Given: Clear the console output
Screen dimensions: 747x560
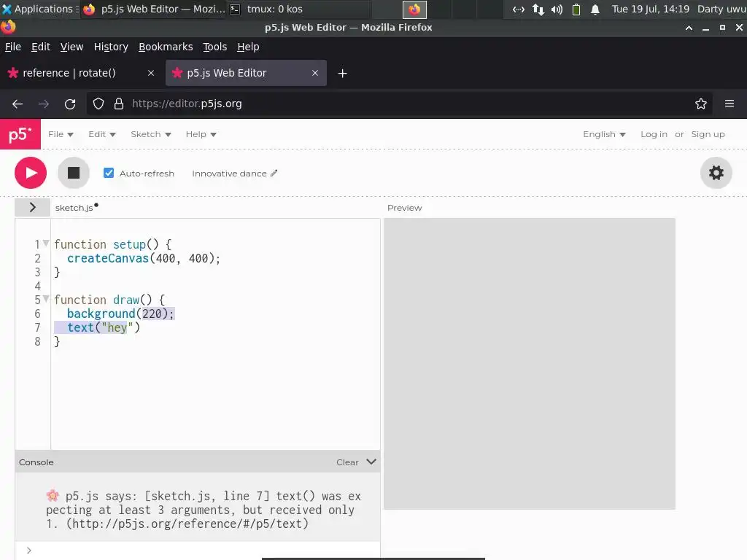Looking at the screenshot, I should click(x=347, y=462).
